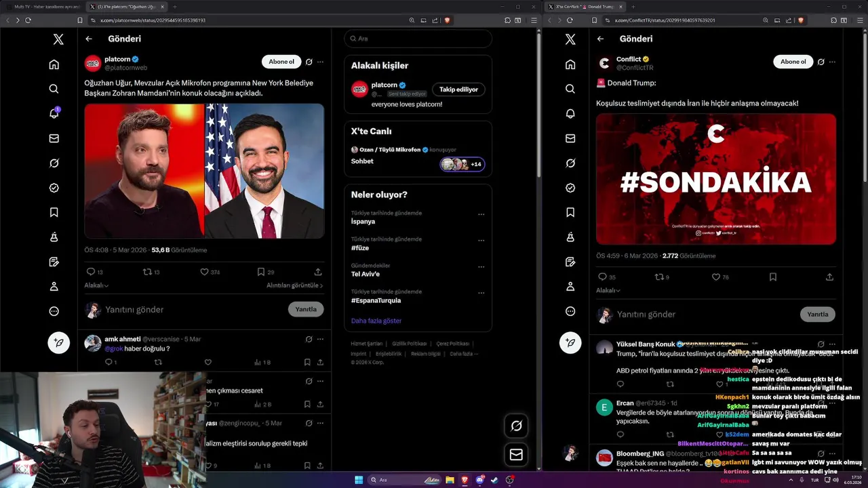The width and height of the screenshot is (868, 488).
Task: Bookmark the Conflict Donald Trump post
Action: click(772, 277)
